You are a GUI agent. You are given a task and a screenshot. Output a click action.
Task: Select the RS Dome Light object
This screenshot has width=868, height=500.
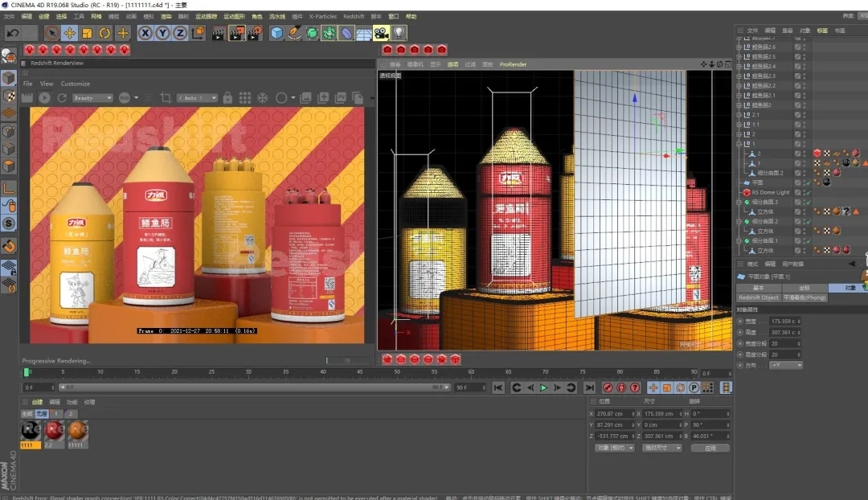(x=770, y=193)
